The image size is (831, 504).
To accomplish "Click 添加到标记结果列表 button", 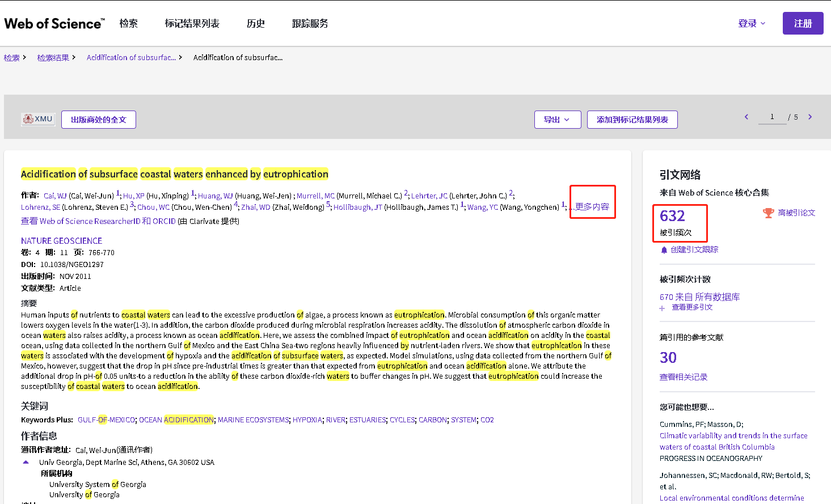I will (x=632, y=120).
